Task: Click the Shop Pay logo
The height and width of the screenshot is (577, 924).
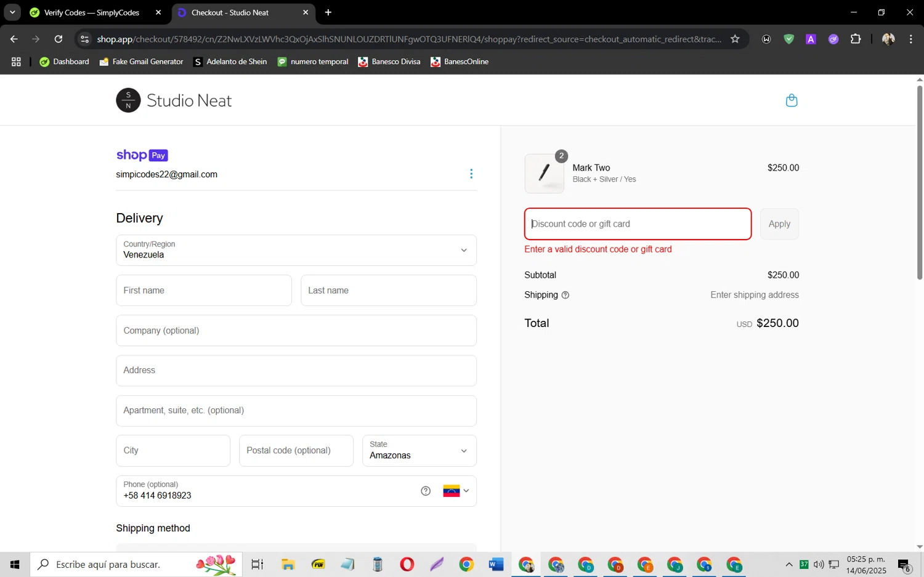Action: click(142, 155)
